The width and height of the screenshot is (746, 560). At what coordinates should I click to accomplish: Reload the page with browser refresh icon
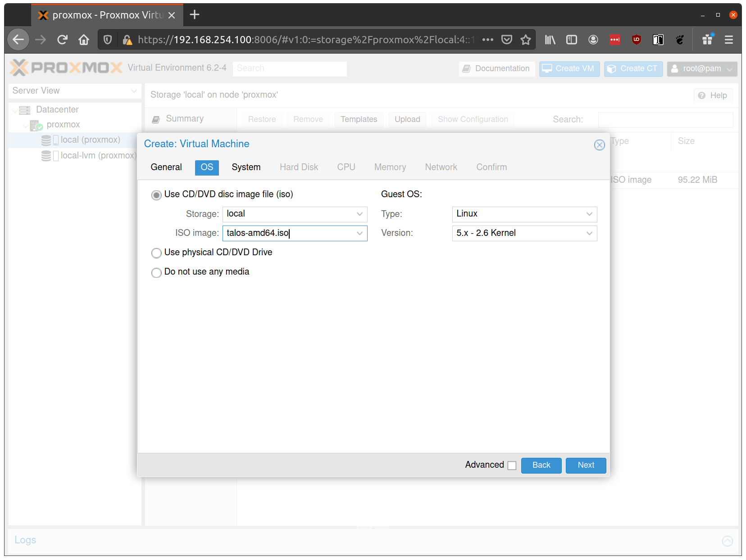[x=62, y=40]
